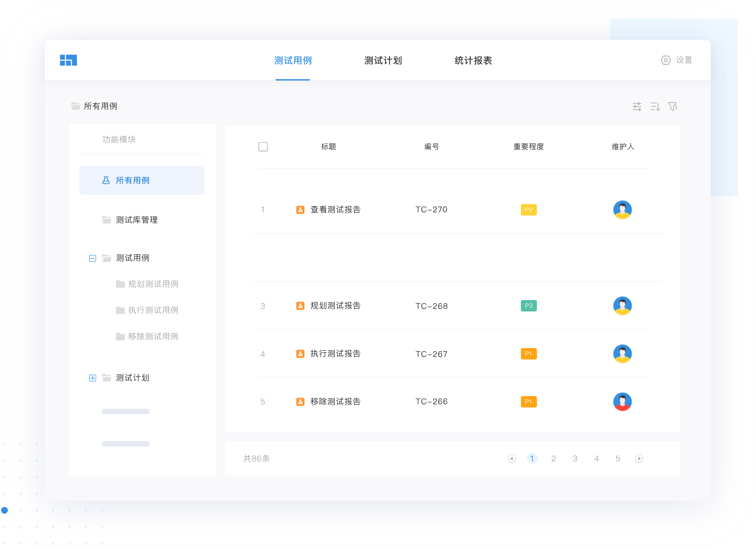Click folder icon of 移除测试用例
Viewport: 756px width, 550px height.
tap(120, 336)
